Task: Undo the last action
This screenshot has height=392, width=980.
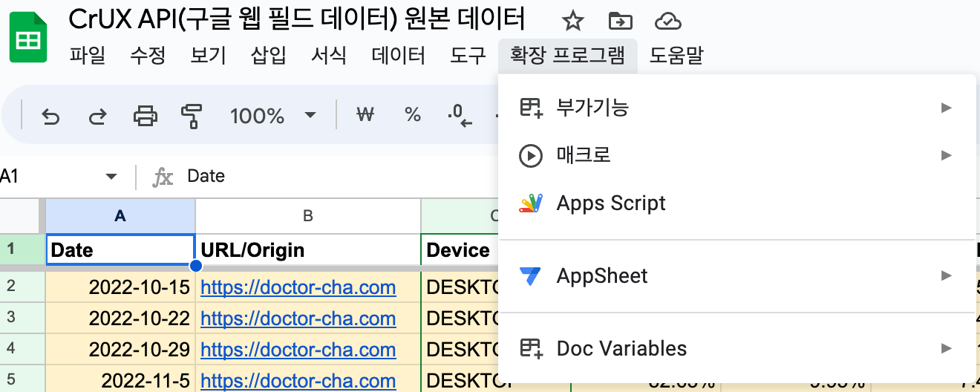Action: [x=50, y=115]
